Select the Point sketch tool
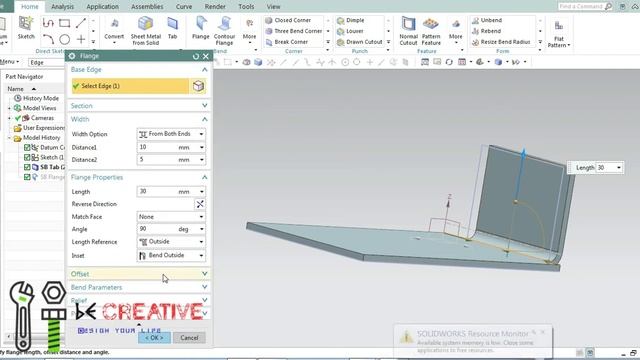 tap(81, 40)
